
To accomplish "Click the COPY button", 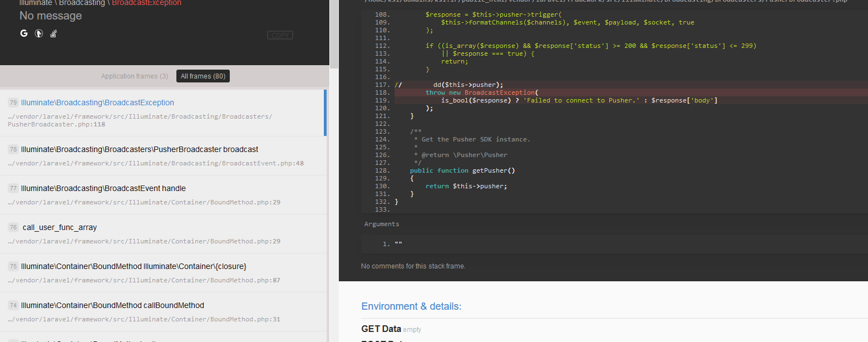I will (x=280, y=35).
